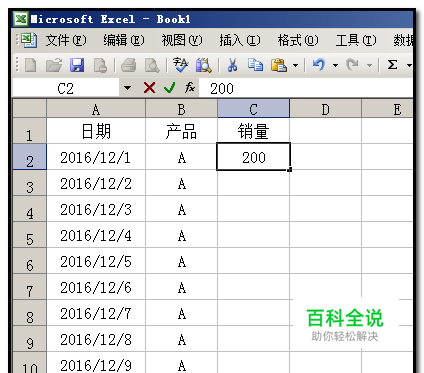Click the Permission document icon
The height and width of the screenshot is (373, 424).
click(x=100, y=65)
